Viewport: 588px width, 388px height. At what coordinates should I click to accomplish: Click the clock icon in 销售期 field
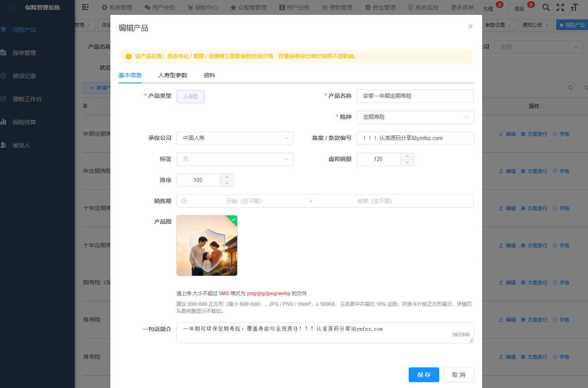[x=184, y=201]
